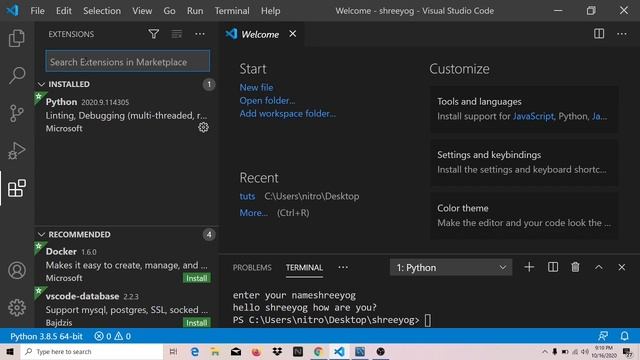Screen dimensions: 640x360
Task: Maximize the panel with up chevron
Action: click(598, 267)
